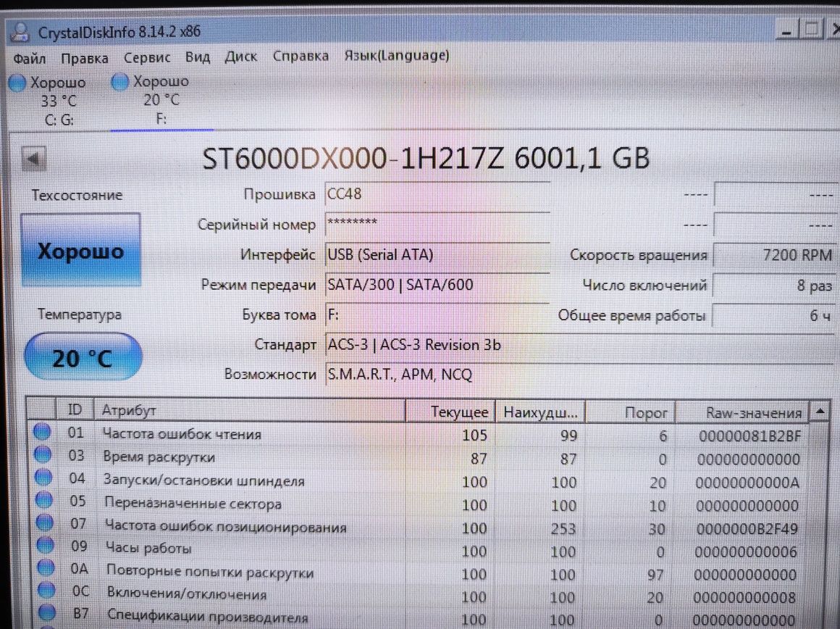The height and width of the screenshot is (629, 840).
Task: Click the Интерфейс field USB (Serial ATA)
Action: 437,254
